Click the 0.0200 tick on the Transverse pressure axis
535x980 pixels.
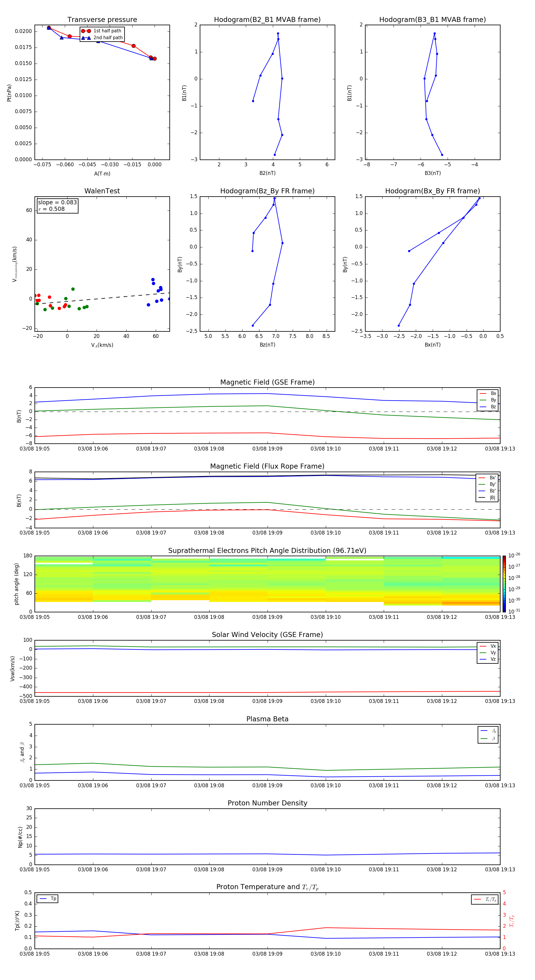tap(23, 31)
